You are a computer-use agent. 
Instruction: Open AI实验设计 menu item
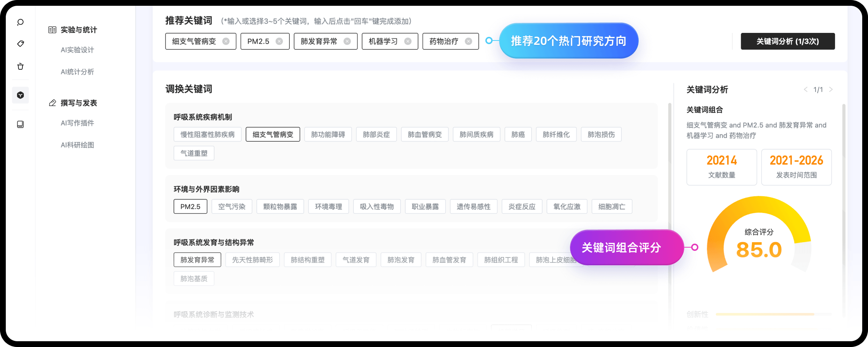click(x=77, y=50)
